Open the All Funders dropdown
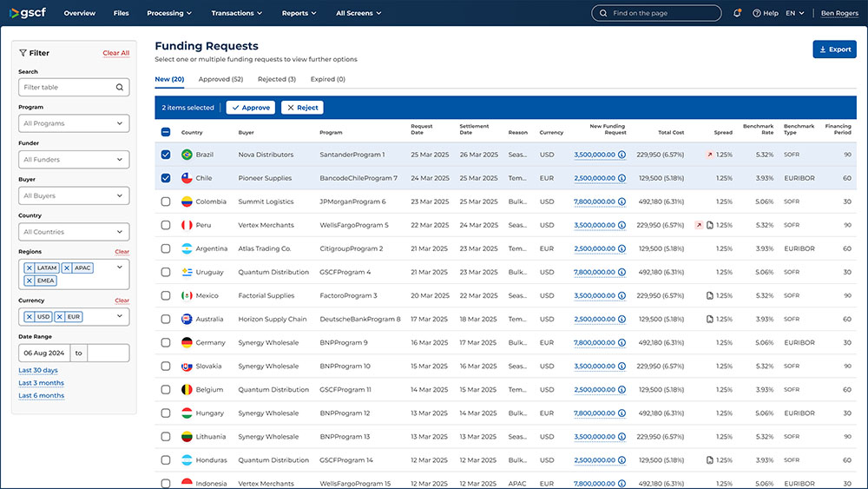868x489 pixels. click(74, 160)
